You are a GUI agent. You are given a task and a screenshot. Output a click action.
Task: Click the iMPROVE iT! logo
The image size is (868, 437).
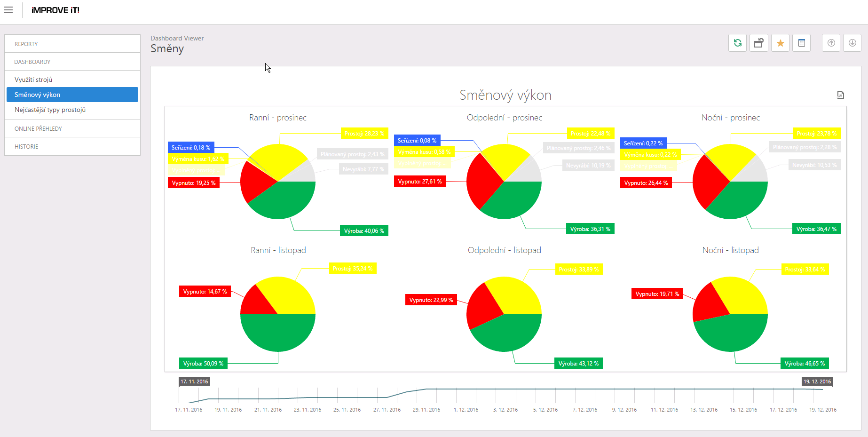tap(55, 10)
